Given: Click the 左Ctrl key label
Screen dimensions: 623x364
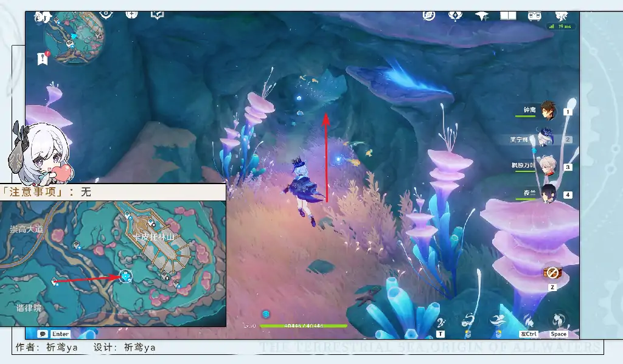Looking at the screenshot, I should coord(529,334).
